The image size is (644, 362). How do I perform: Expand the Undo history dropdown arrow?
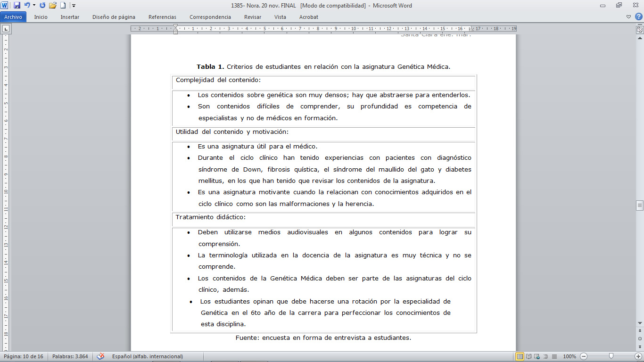point(34,6)
